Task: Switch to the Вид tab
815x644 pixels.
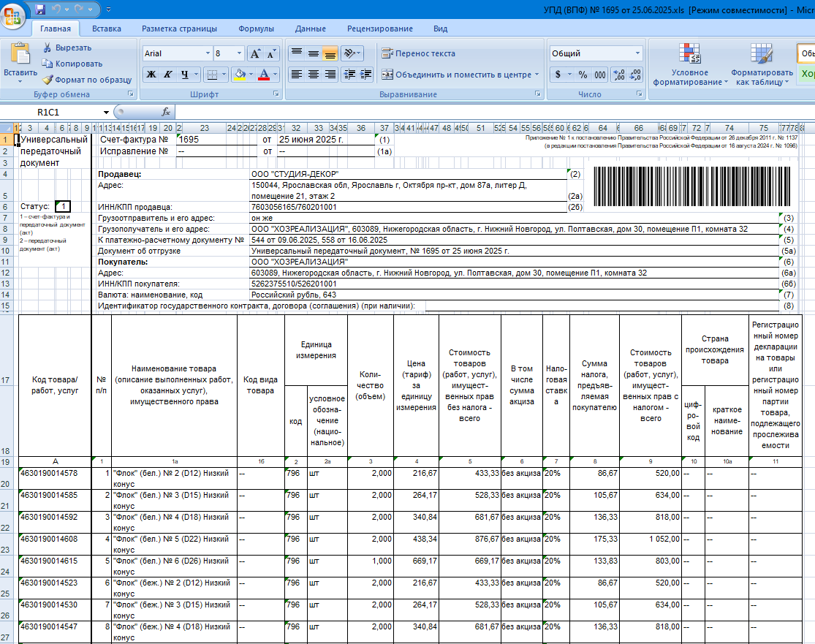Action: pos(440,29)
